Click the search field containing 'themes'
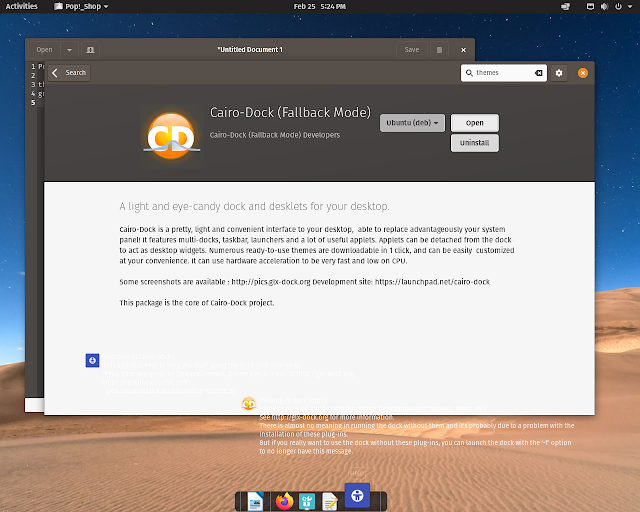The width and height of the screenshot is (640, 512). pyautogui.click(x=504, y=73)
